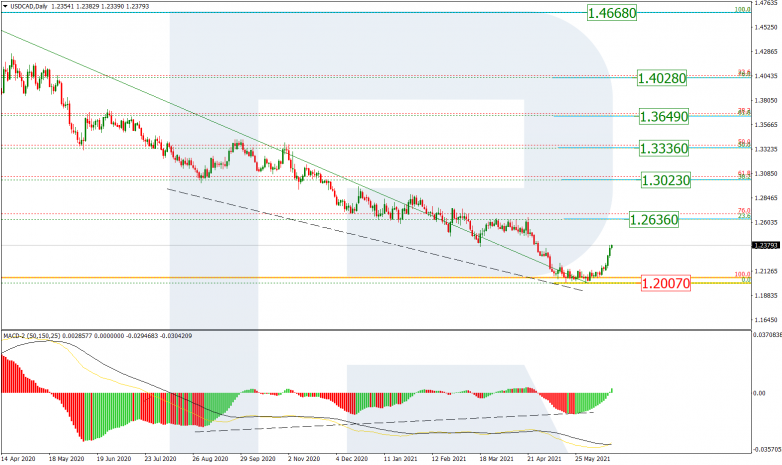Viewport: 782px width, 465px height.
Task: Click the 11 Jan 2021 date label
Action: 400,459
